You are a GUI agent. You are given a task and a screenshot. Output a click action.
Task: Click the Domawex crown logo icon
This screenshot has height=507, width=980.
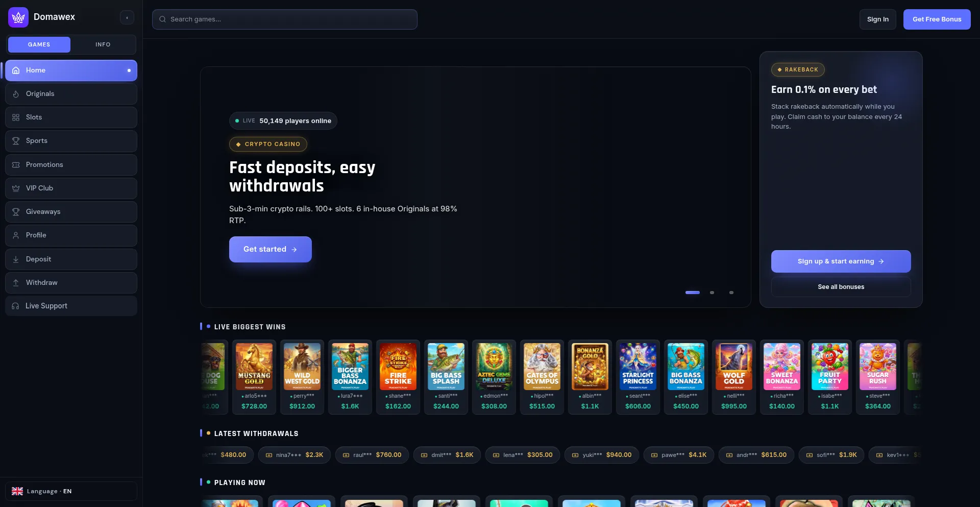pos(18,17)
